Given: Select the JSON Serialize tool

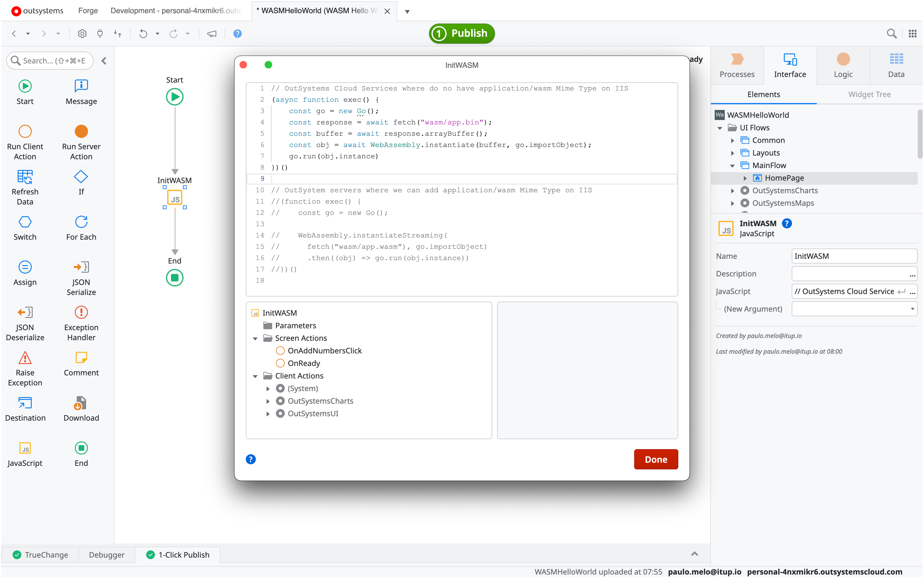Looking at the screenshot, I should 81,278.
